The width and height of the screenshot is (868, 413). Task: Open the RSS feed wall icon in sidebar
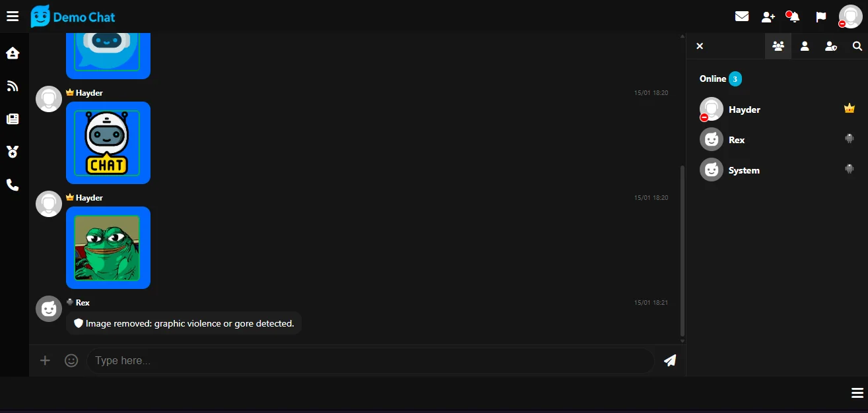coord(13,86)
